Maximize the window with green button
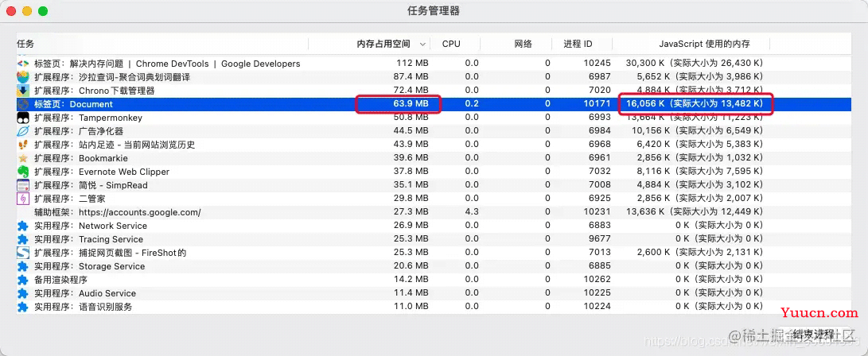Screen dimensions: 868x356 43,11
